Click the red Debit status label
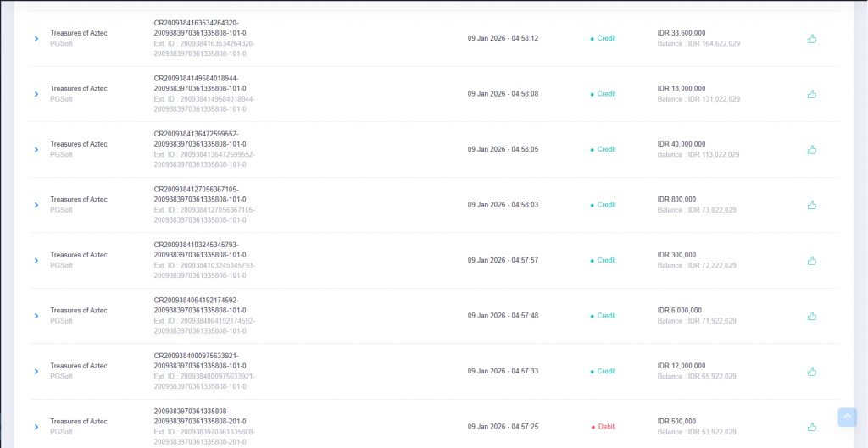The image size is (868, 448). point(606,427)
